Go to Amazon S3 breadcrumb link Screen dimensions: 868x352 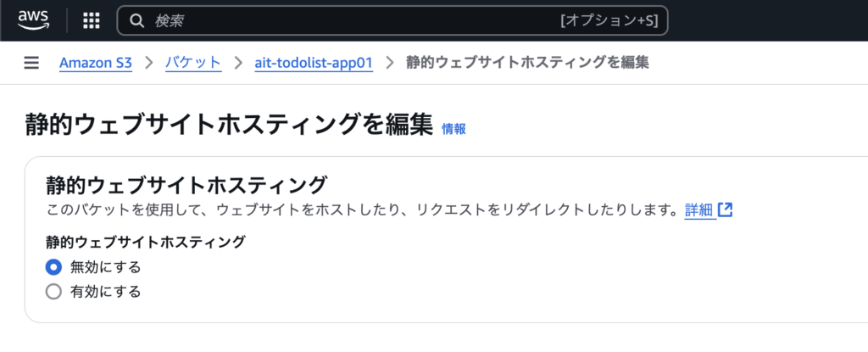pyautogui.click(x=96, y=63)
